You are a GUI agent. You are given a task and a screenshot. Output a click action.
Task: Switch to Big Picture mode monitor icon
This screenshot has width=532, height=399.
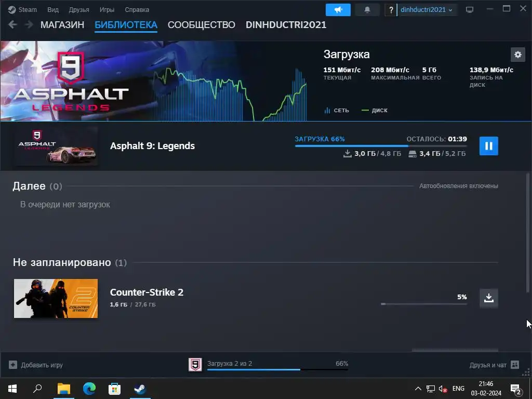470,10
